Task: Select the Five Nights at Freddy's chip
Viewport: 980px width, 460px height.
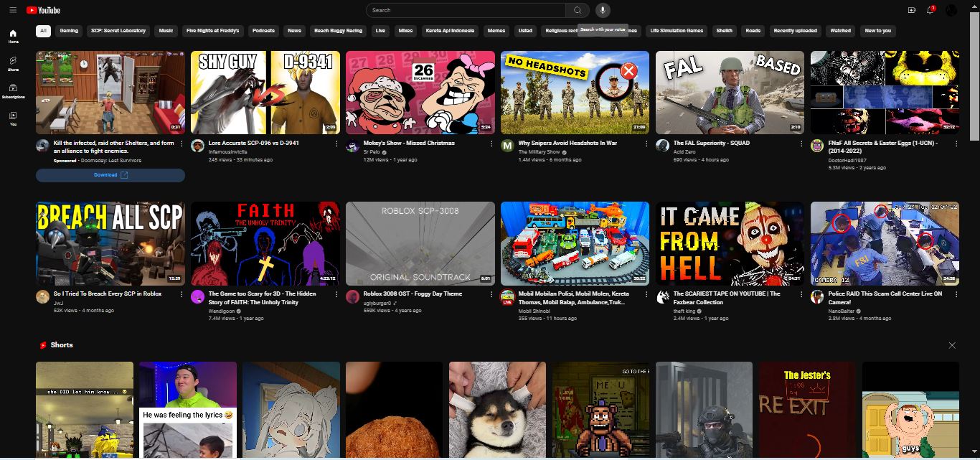Action: (212, 31)
